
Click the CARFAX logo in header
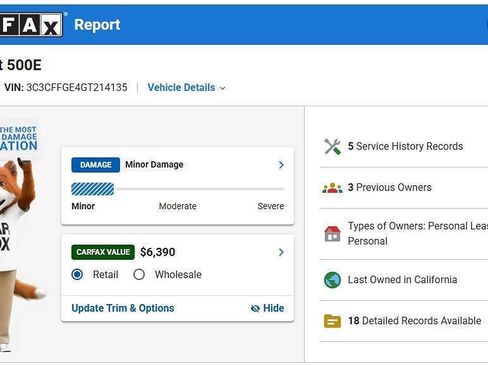click(31, 24)
